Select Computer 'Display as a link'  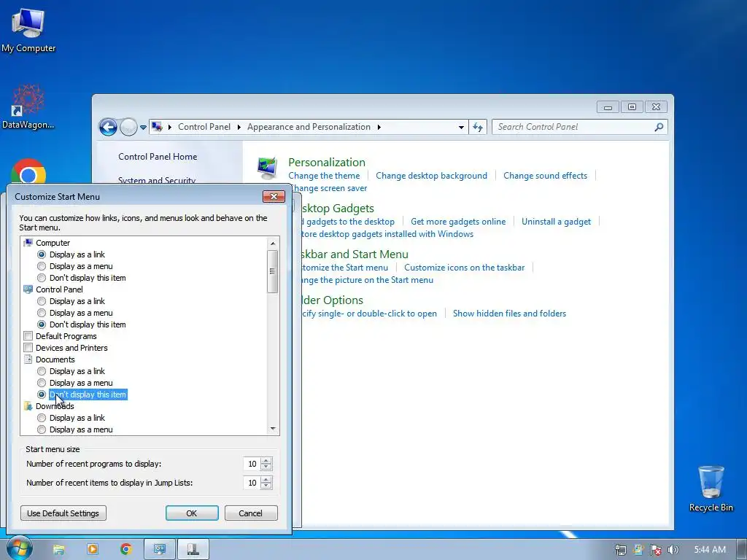pos(42,254)
